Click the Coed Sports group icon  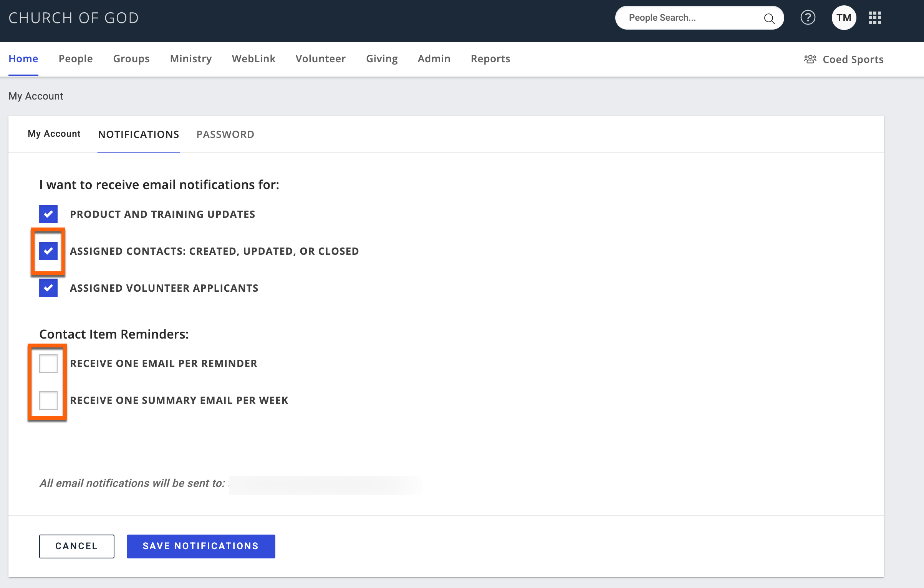(x=810, y=59)
